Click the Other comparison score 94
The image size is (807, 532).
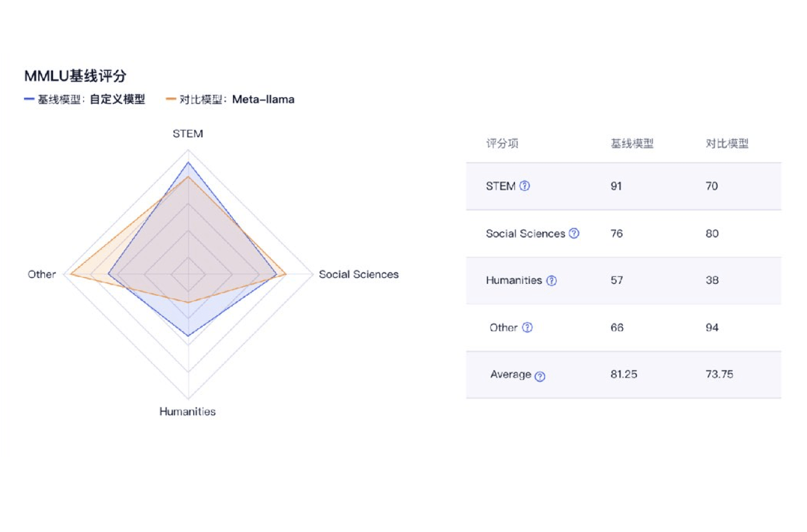tap(712, 328)
